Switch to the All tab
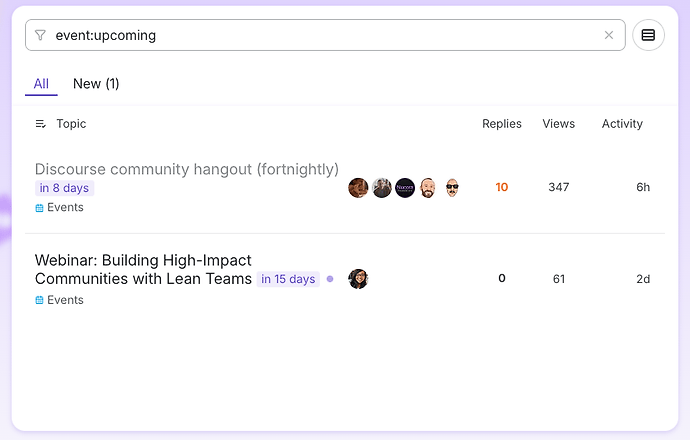The height and width of the screenshot is (440, 690). coord(41,84)
